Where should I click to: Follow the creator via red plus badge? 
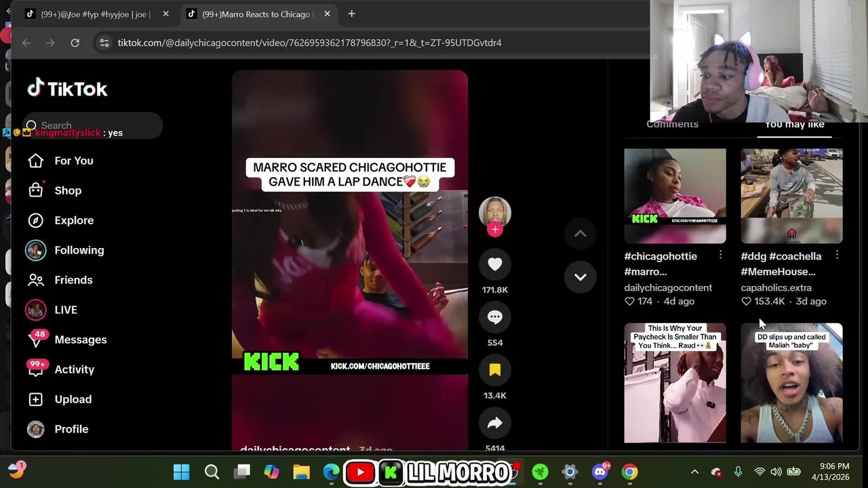click(x=495, y=229)
